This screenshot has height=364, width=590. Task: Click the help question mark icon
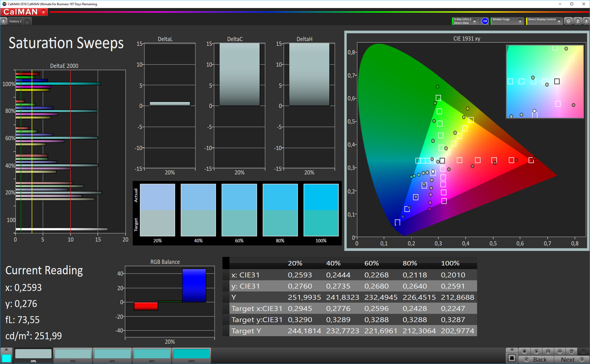coord(578,21)
